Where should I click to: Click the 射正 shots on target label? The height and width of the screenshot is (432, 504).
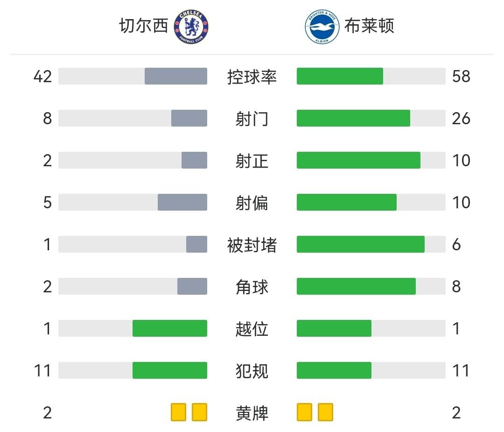(x=252, y=161)
